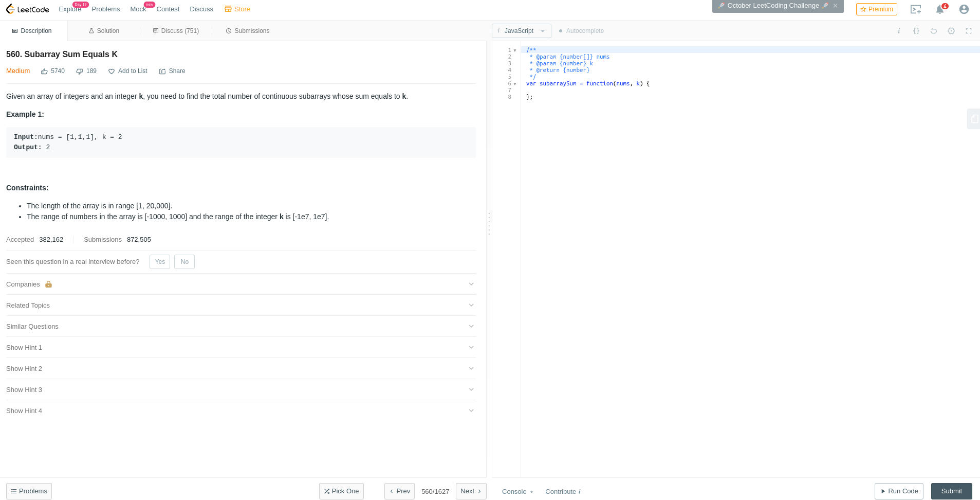Open the Contribute link
Screen dimensions: 980x500
(x=563, y=492)
